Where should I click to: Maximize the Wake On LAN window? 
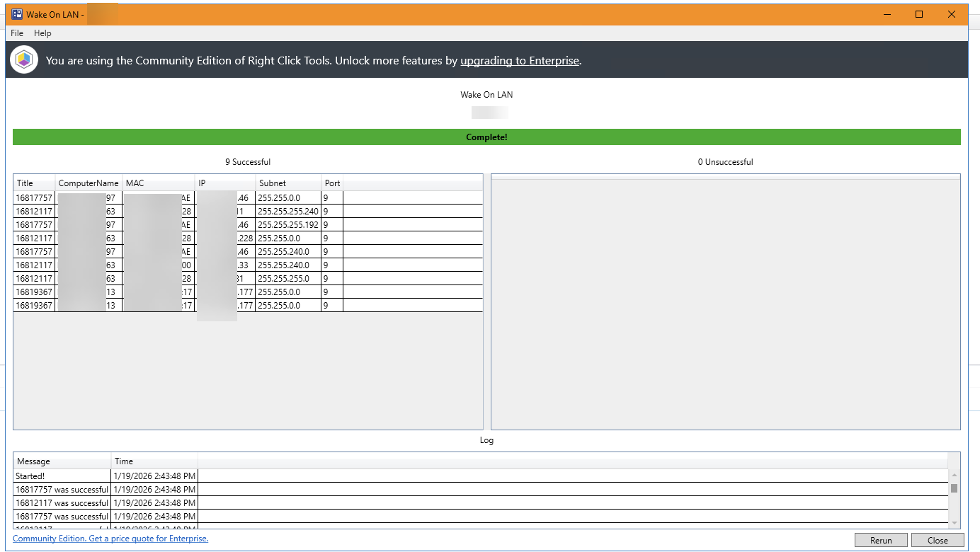click(919, 14)
